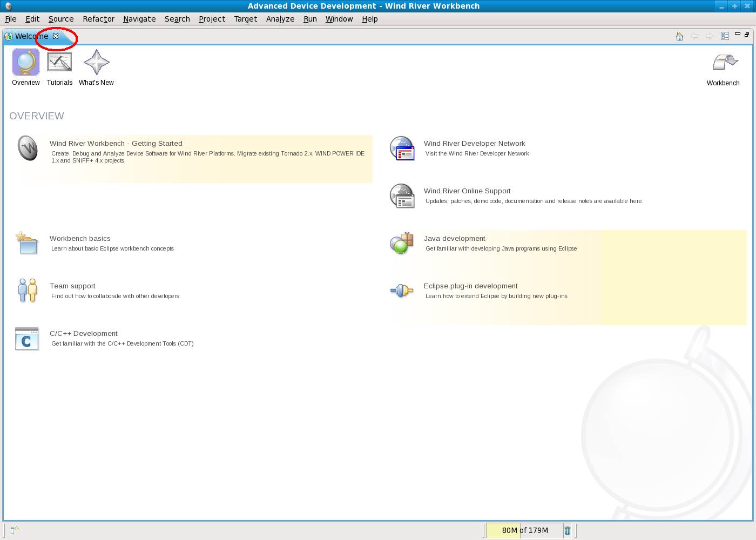Image resolution: width=756 pixels, height=540 pixels.
Task: Click the Wind River Getting Started W icon
Action: (x=28, y=148)
